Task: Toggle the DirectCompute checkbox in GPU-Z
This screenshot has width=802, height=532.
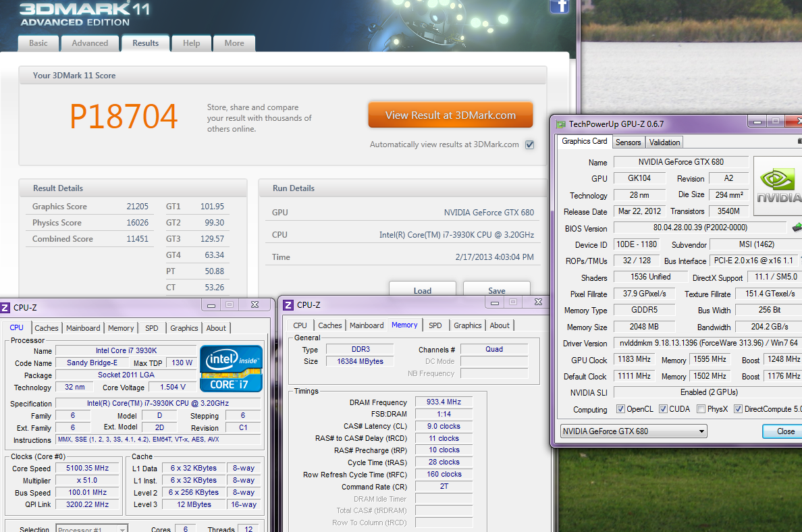Action: [738, 408]
